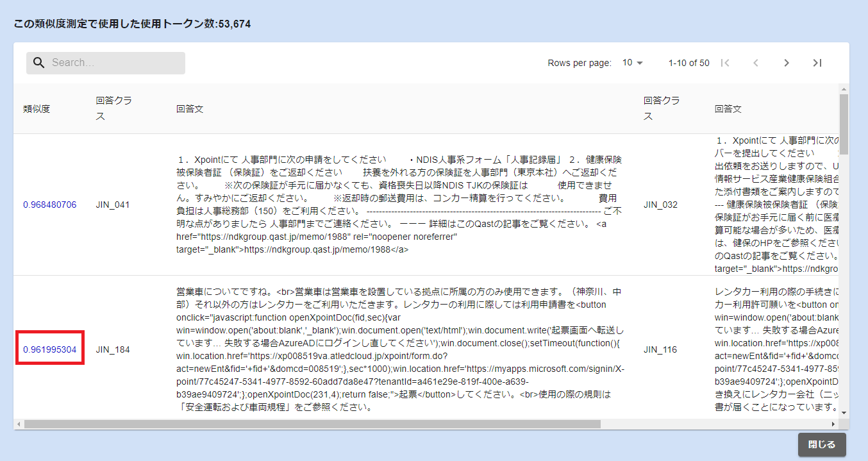Click the vertical scrollbar down arrow
This screenshot has width=868, height=461.
pyautogui.click(x=844, y=413)
